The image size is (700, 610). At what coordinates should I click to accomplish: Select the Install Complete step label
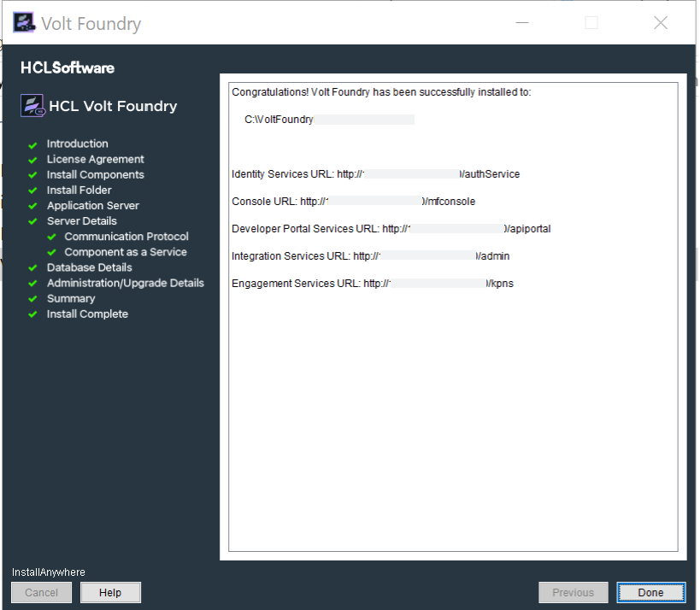pos(87,314)
